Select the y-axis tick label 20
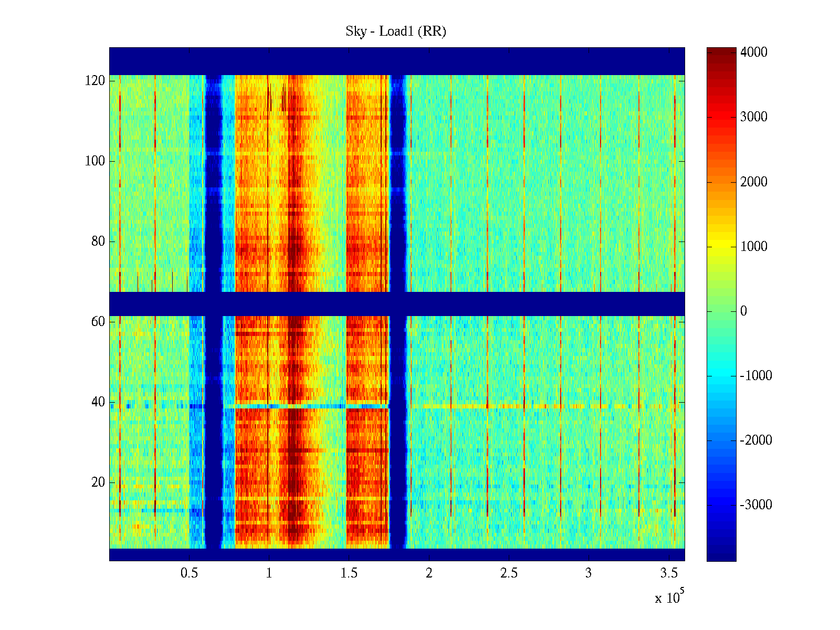The width and height of the screenshot is (840, 630). [98, 482]
